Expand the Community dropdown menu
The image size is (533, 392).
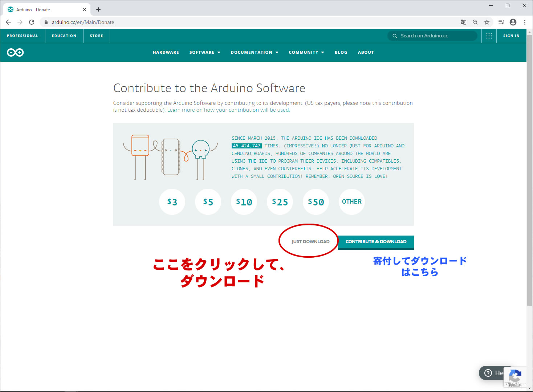click(x=306, y=53)
